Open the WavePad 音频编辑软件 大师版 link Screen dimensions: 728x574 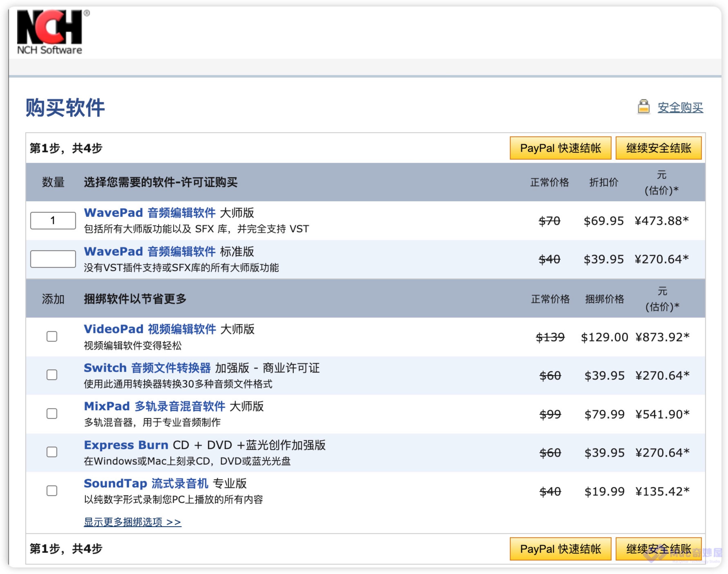tap(150, 213)
